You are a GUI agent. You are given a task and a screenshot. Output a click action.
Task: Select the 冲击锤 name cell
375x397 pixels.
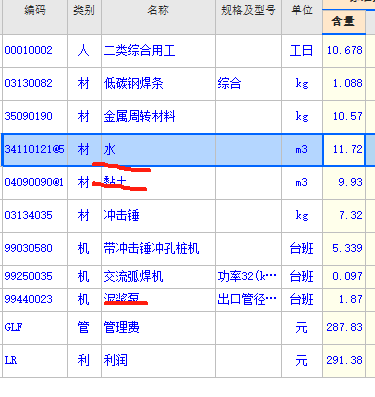158,215
